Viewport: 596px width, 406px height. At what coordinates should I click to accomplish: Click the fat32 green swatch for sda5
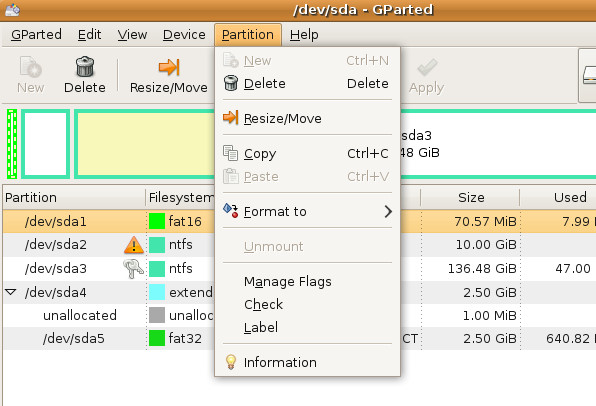click(157, 338)
